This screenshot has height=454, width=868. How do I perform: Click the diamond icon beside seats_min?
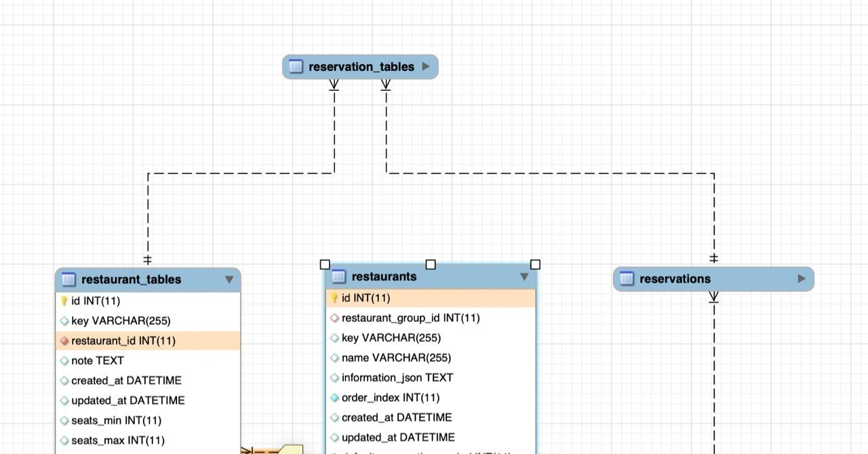tap(64, 421)
